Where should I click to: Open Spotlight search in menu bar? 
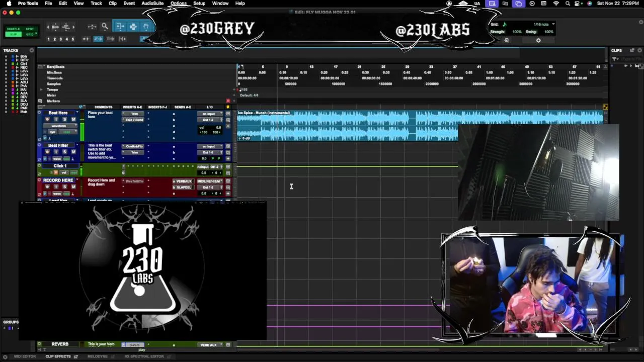[x=568, y=4]
